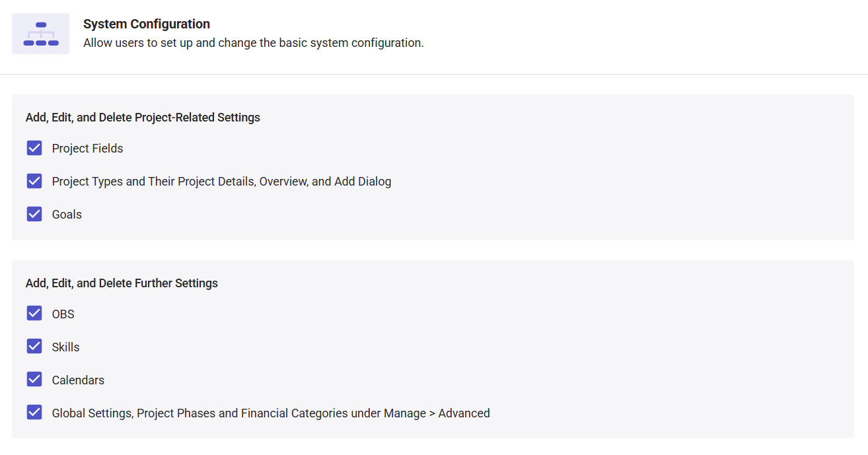Click the Calendars label text
Image resolution: width=868 pixels, height=455 pixels.
(78, 380)
